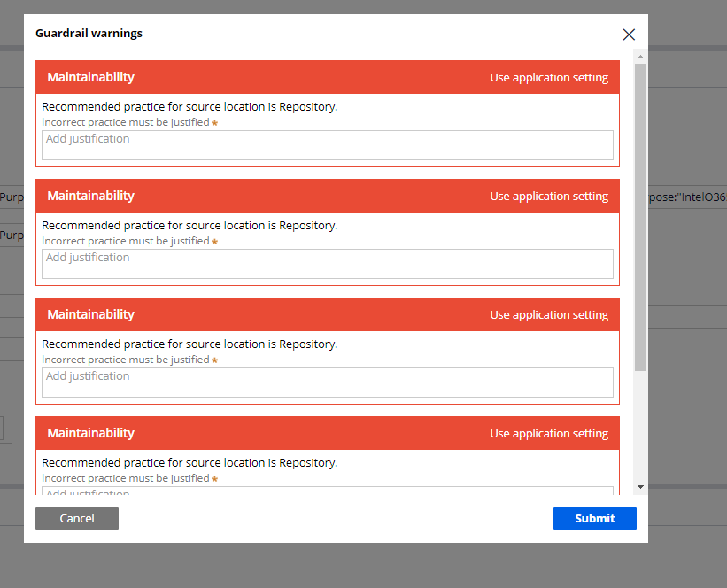Close the Guardrail warnings dialog

point(629,35)
